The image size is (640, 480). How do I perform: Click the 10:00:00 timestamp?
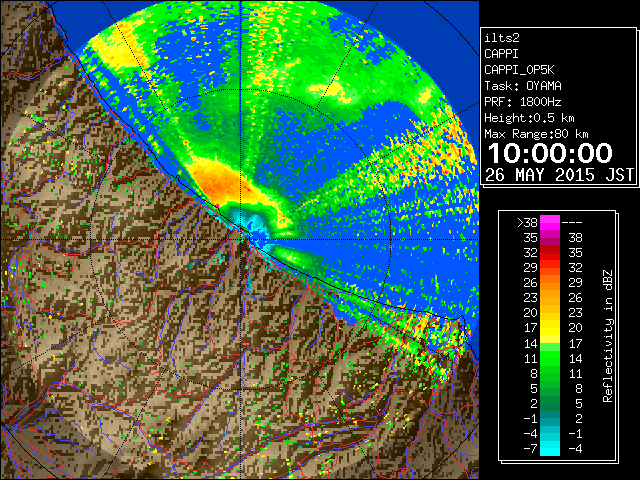coord(550,153)
